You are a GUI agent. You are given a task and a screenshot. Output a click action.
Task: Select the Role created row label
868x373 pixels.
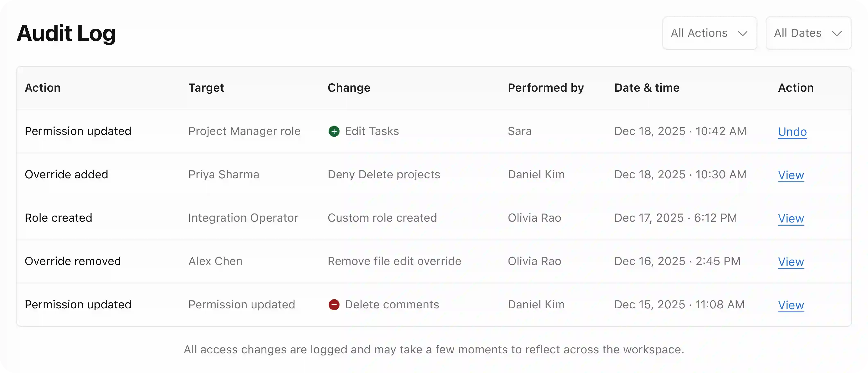click(58, 218)
